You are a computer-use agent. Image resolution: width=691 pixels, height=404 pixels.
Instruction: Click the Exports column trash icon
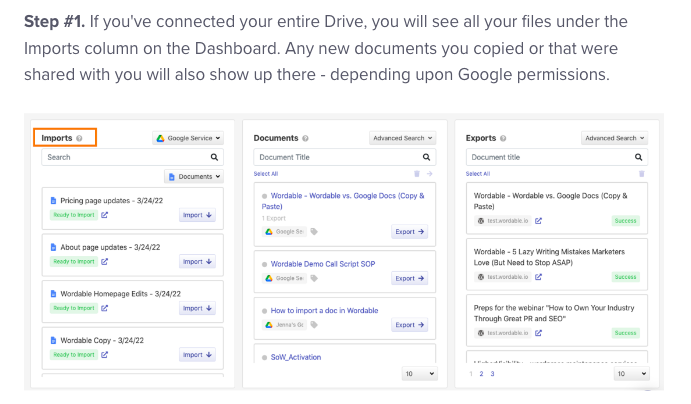(642, 174)
